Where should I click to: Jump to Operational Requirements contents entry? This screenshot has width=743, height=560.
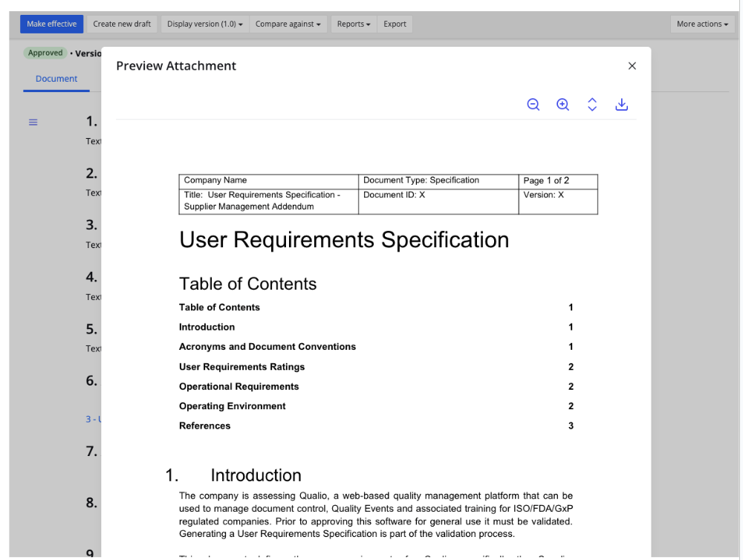[239, 386]
